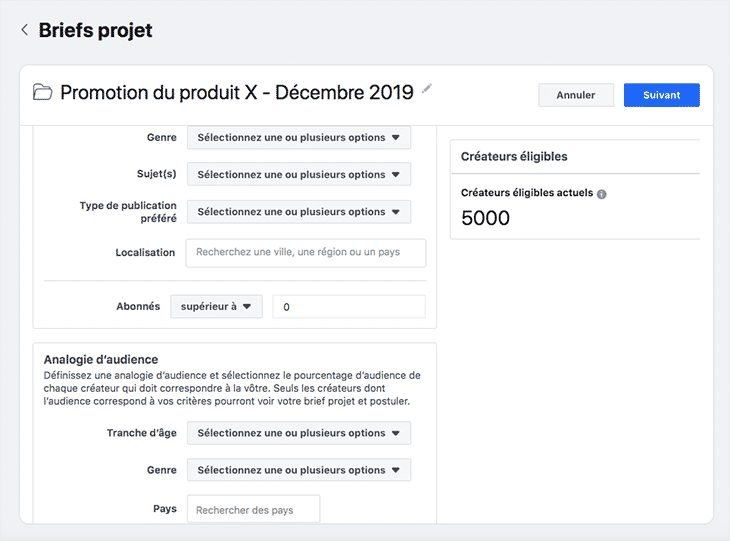Screen dimensions: 730x541
Task: Click the info icon beside Créateurs éligibles actuels
Action: click(x=602, y=194)
